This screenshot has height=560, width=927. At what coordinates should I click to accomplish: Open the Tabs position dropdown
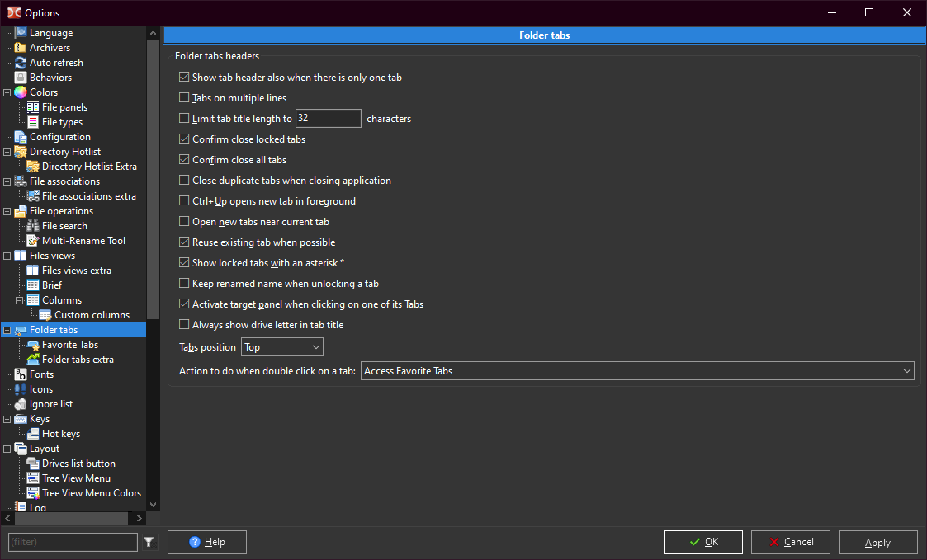coord(281,347)
